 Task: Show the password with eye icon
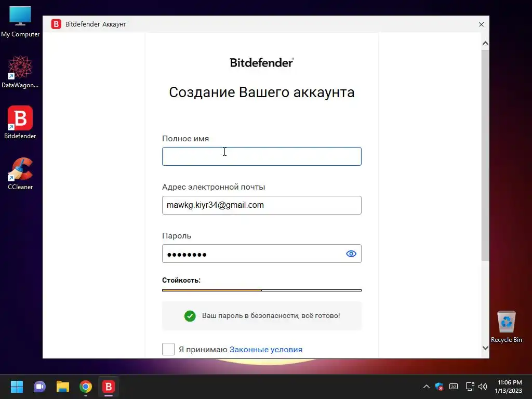(351, 254)
